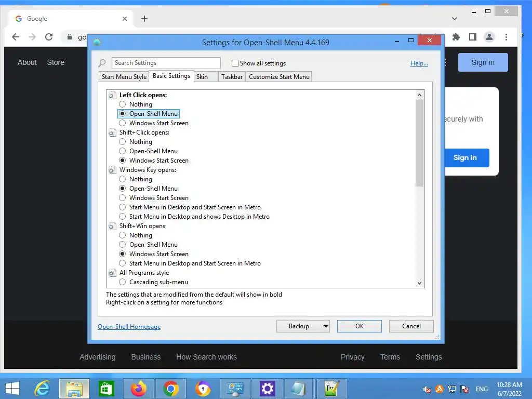Open the purple gear settings app on taskbar

268,389
